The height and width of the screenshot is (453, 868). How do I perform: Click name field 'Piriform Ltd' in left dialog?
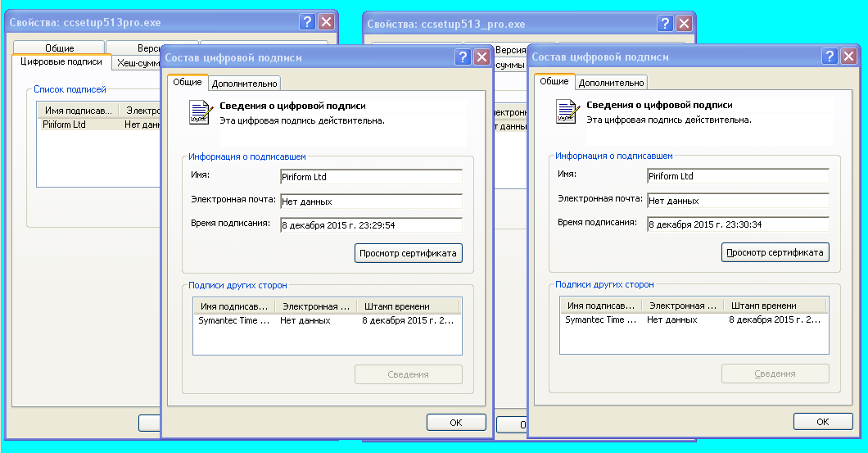(371, 177)
